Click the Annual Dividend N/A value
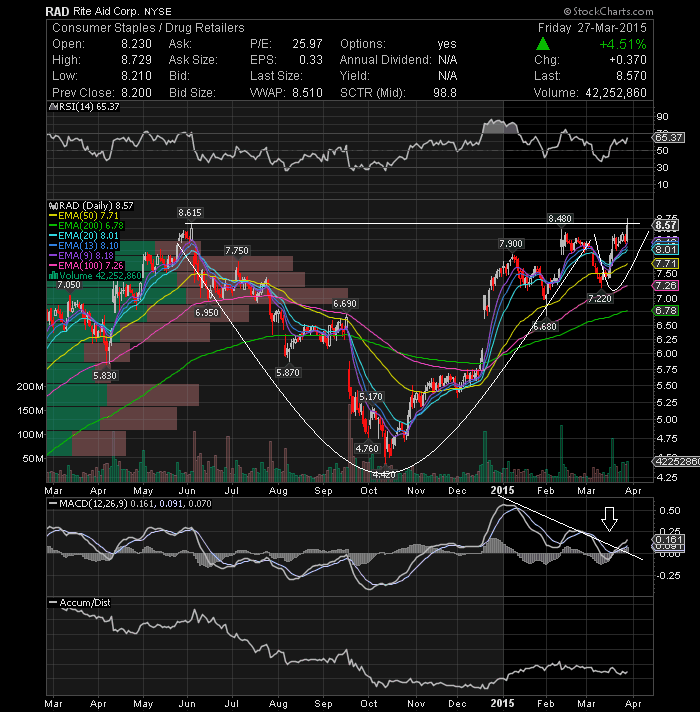The width and height of the screenshot is (700, 712). tap(447, 60)
